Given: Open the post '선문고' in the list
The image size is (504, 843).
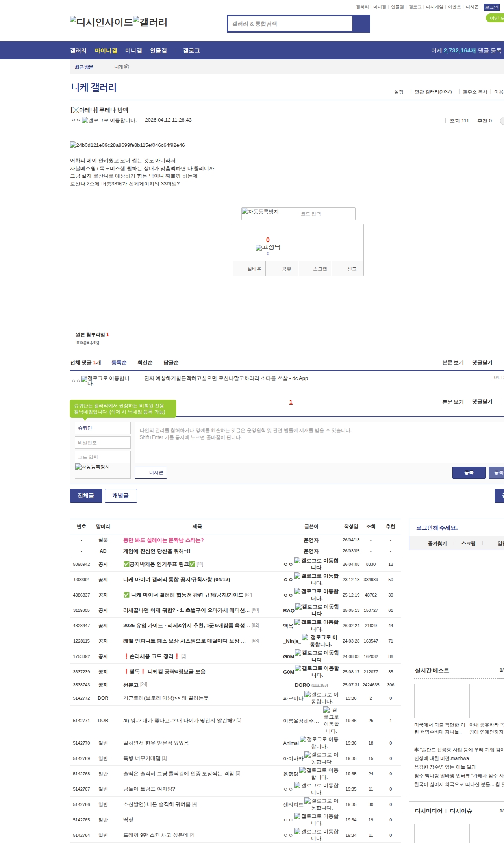Looking at the screenshot, I should click(x=131, y=685).
